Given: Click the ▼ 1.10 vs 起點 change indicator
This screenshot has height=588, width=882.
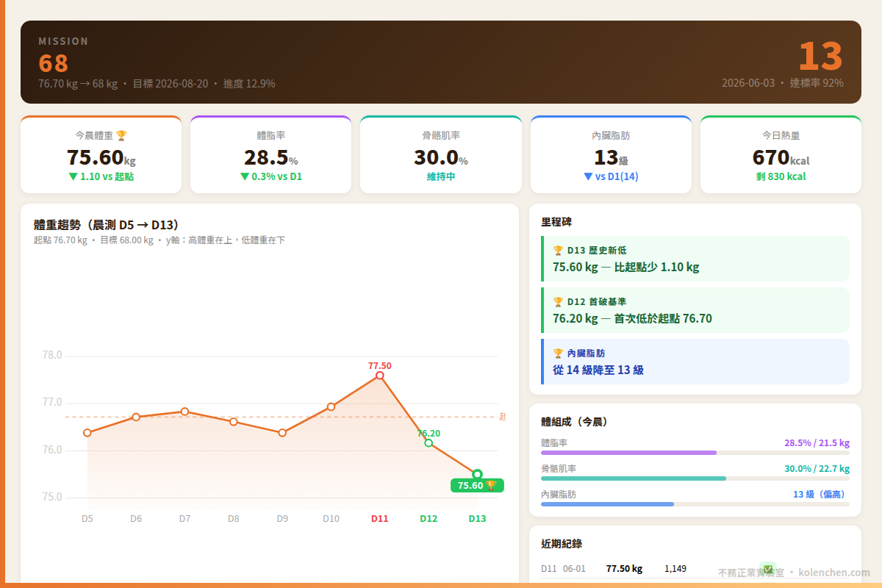Looking at the screenshot, I should pyautogui.click(x=101, y=176).
